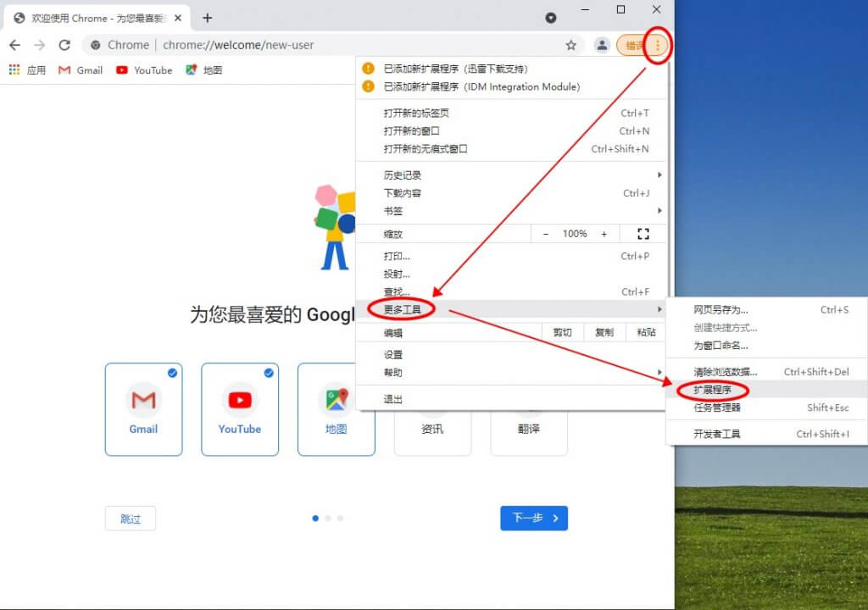Expand the 更多工具 submenu
Screen dimensions: 868x610
[510, 309]
